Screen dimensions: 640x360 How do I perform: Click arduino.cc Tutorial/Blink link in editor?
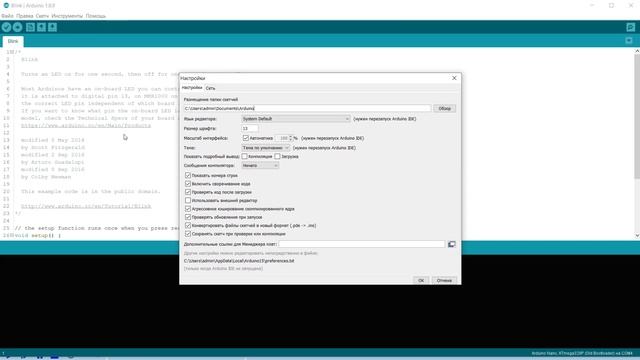click(86, 206)
